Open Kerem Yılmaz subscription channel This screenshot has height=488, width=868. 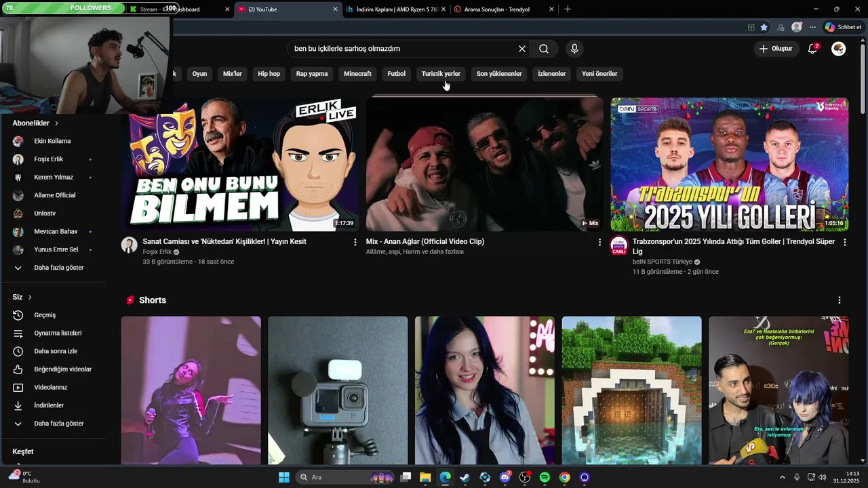[54, 178]
